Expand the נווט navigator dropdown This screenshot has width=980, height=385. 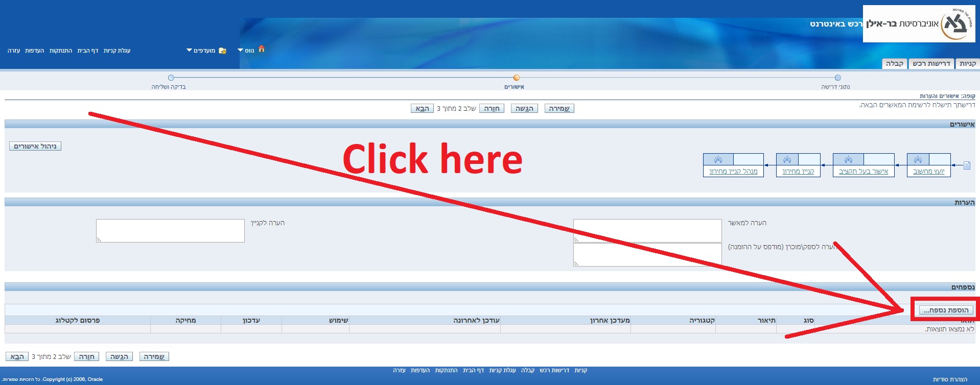pyautogui.click(x=246, y=51)
